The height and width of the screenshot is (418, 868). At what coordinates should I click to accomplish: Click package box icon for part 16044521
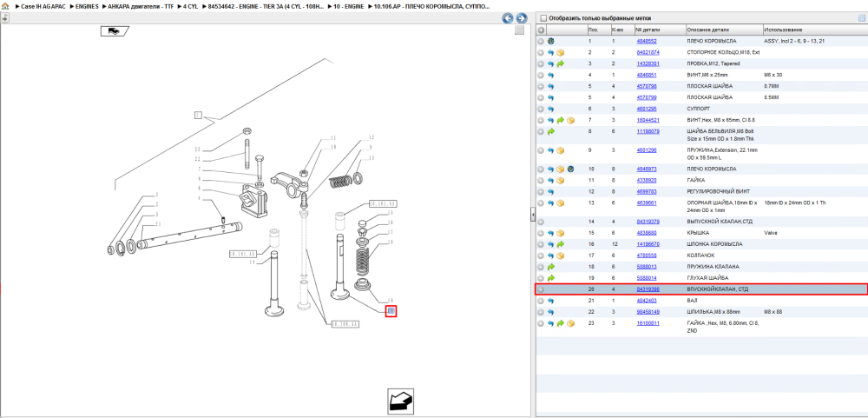click(x=571, y=120)
